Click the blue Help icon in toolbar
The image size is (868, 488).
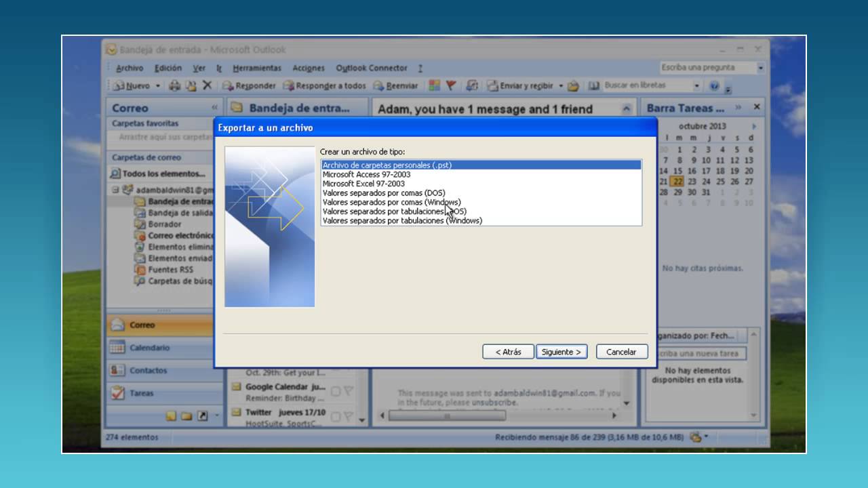(x=714, y=86)
